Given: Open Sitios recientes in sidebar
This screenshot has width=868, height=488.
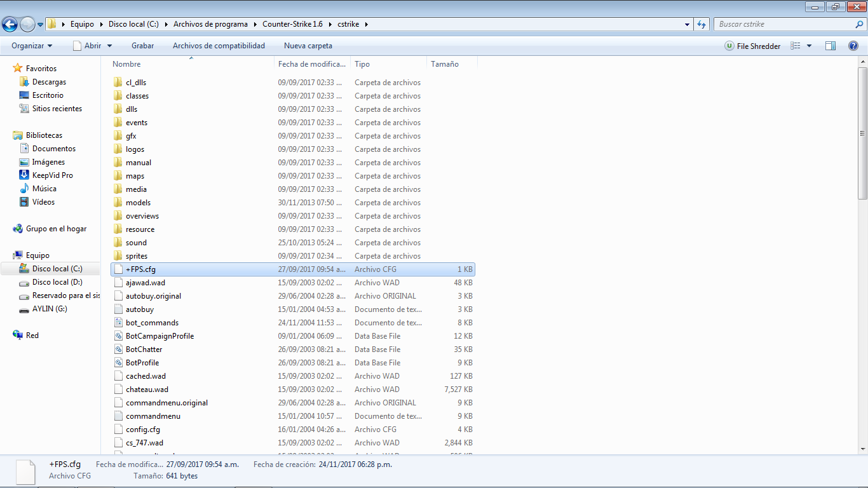Looking at the screenshot, I should [57, 109].
